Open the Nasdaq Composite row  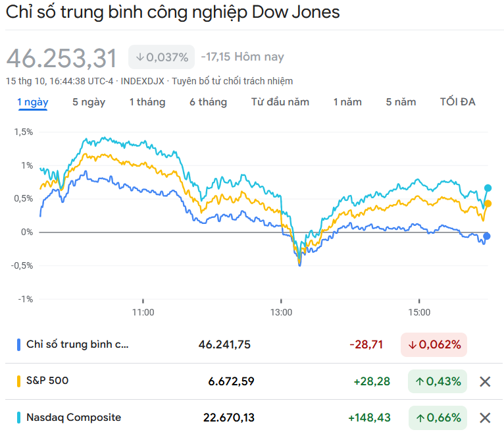tap(74, 418)
